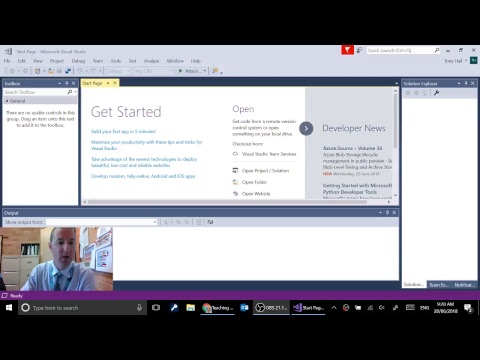480x360 pixels.
Task: Open the File menu
Action: click(x=7, y=61)
